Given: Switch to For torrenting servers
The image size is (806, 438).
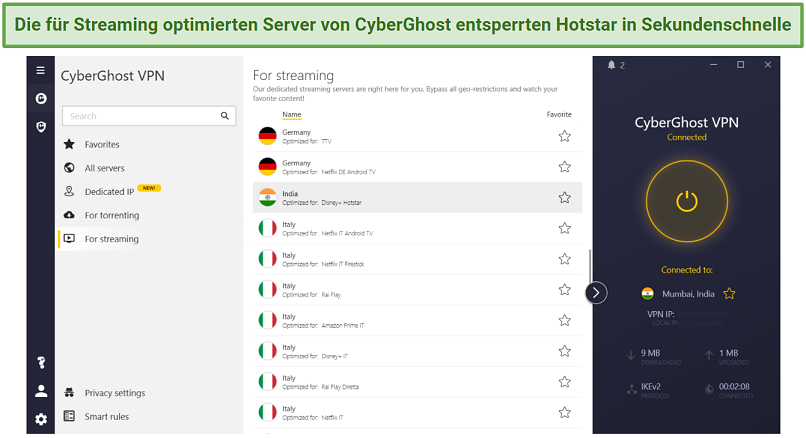Looking at the screenshot, I should coord(112,215).
